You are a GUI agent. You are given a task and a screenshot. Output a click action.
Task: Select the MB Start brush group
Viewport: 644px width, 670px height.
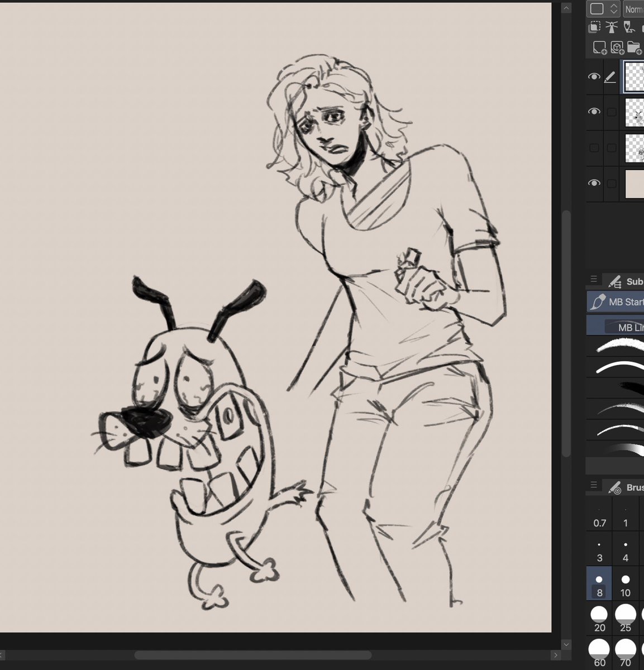[615, 302]
